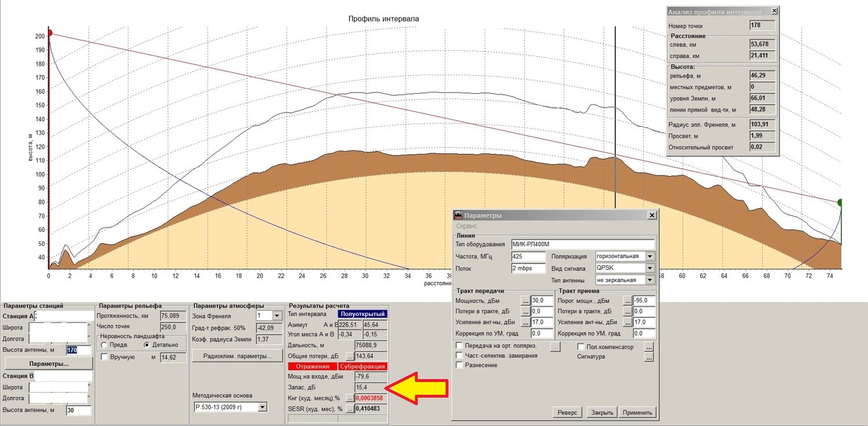This screenshot has height=426, width=868.
Task: Click the Протяженность, км value 75,089
Action: point(173,316)
